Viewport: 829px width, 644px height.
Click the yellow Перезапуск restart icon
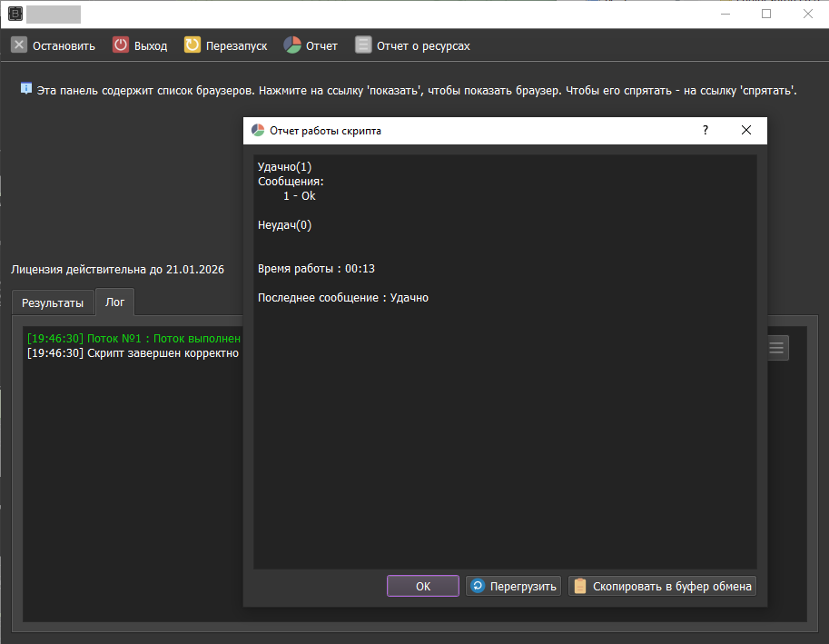[x=192, y=45]
